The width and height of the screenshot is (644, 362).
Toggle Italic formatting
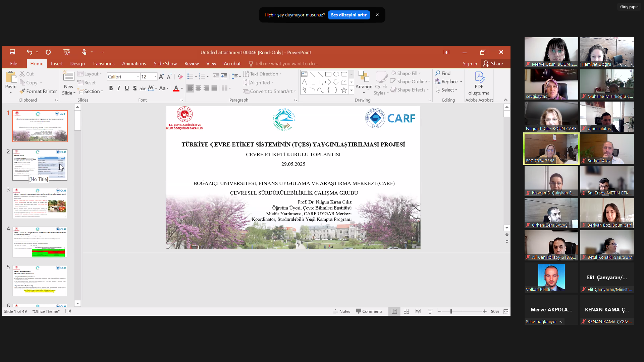click(119, 88)
